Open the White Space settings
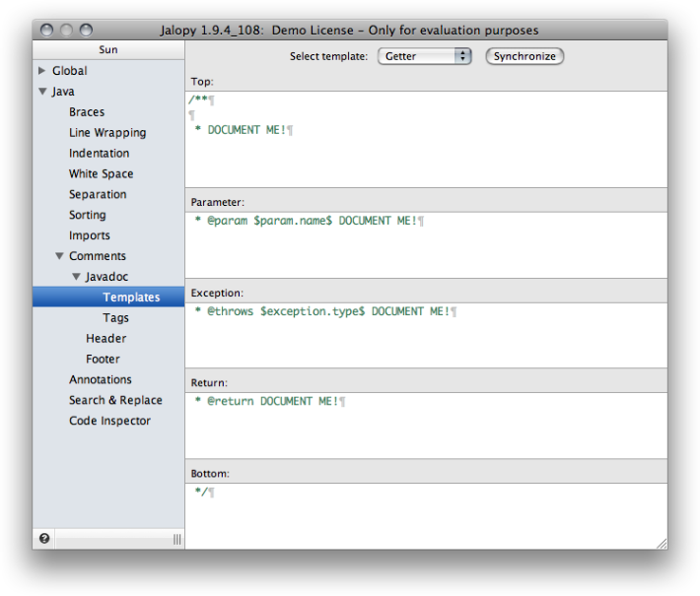The height and width of the screenshot is (596, 700). (x=102, y=173)
